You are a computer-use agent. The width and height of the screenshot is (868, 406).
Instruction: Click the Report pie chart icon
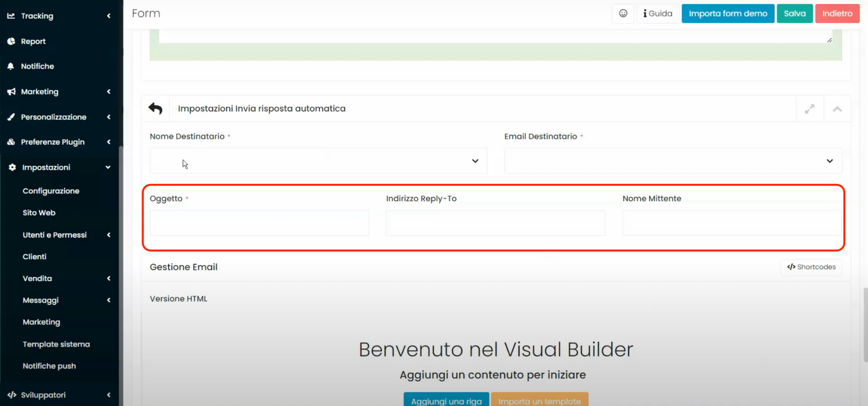click(11, 41)
